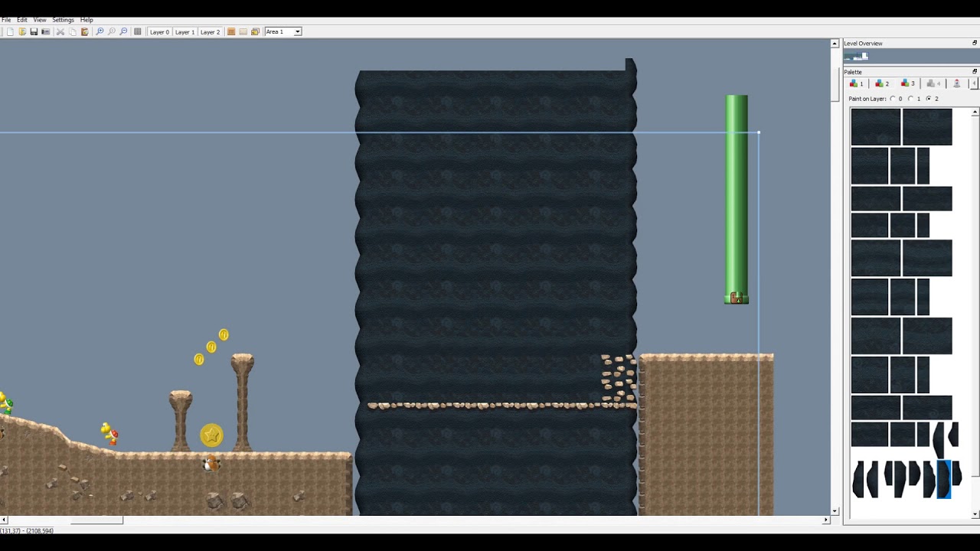Select the blue-highlighted tile in palette
Image resolution: width=980 pixels, height=551 pixels.
(x=943, y=479)
